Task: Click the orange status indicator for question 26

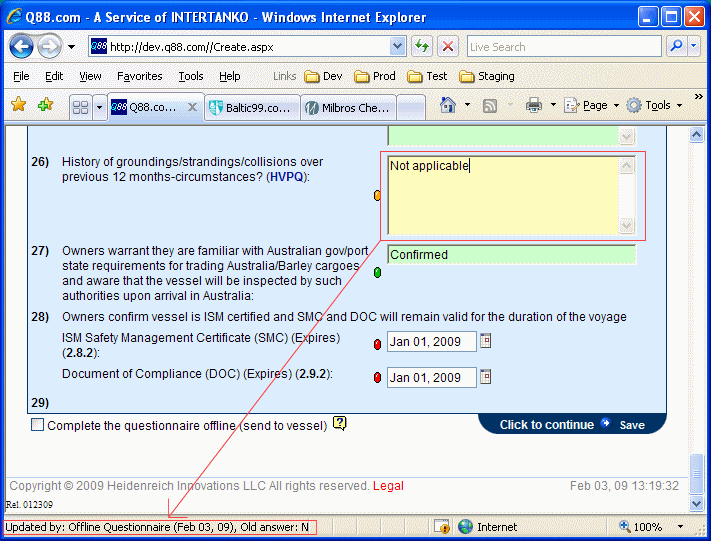Action: point(377,196)
